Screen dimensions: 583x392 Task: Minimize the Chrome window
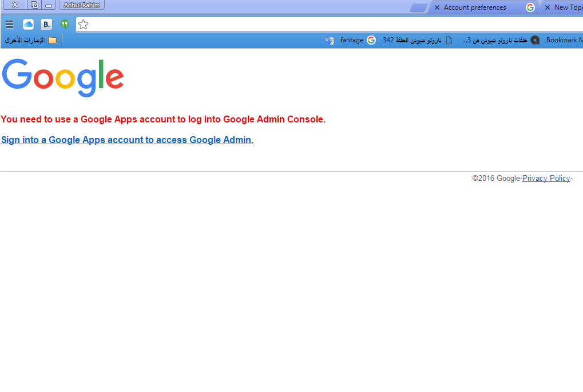(x=49, y=5)
